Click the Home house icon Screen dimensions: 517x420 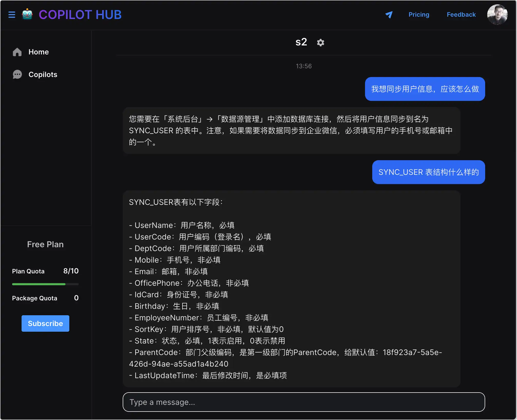click(17, 52)
